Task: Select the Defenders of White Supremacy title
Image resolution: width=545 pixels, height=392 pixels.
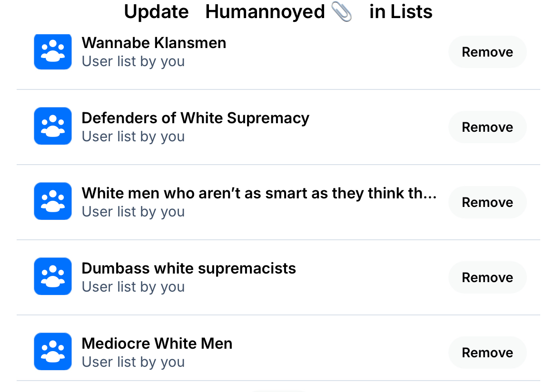Action: coord(195,118)
